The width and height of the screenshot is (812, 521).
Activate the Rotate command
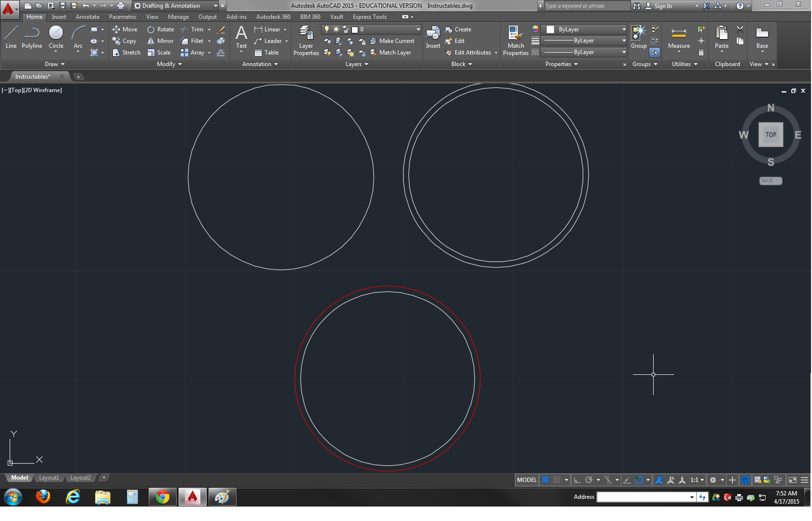pyautogui.click(x=161, y=29)
